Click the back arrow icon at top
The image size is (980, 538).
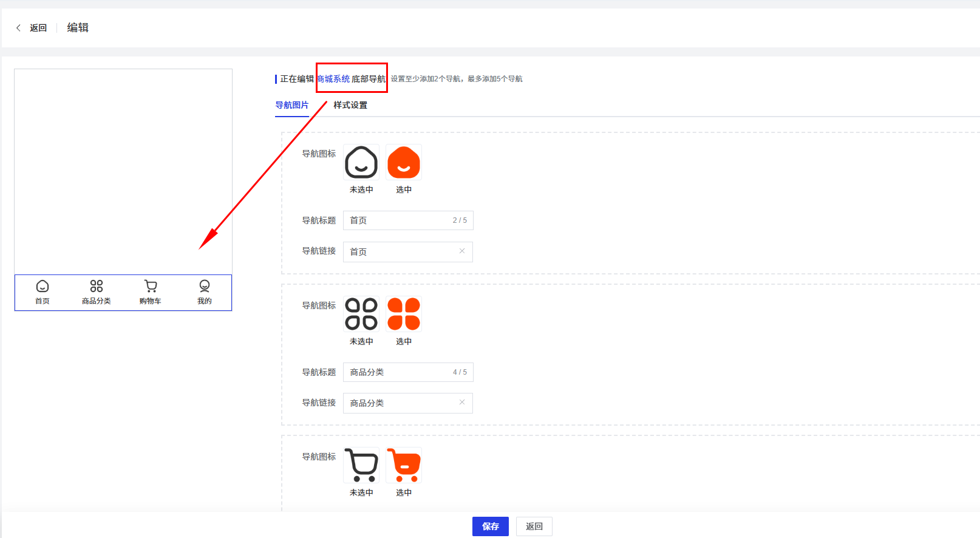19,28
